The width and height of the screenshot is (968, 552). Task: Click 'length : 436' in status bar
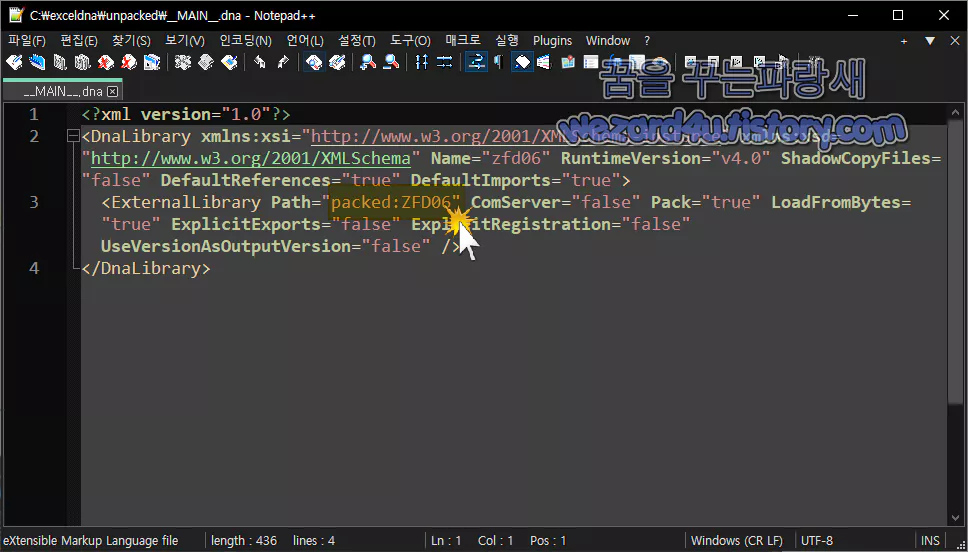click(x=244, y=540)
